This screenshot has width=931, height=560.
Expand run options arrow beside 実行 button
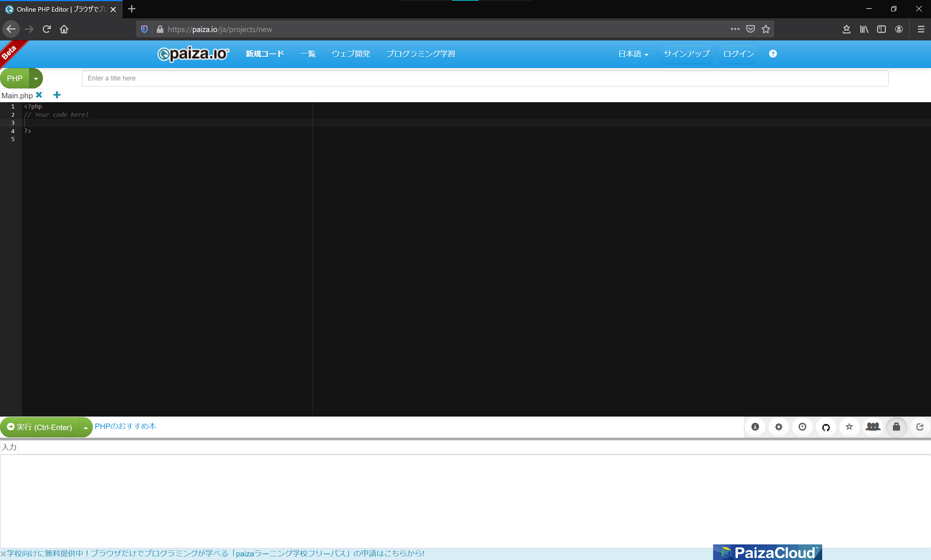(85, 427)
